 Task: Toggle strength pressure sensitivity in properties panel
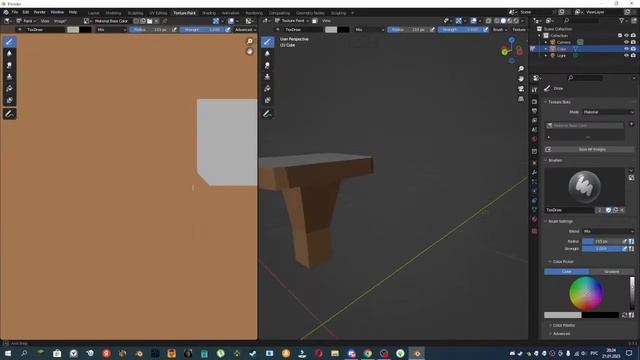point(625,249)
